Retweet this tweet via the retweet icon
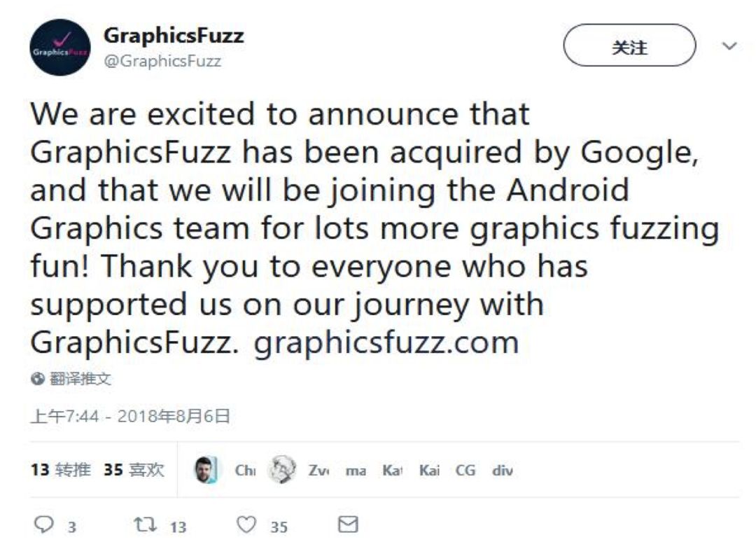Viewport: 756px width, 556px height. pos(143,524)
